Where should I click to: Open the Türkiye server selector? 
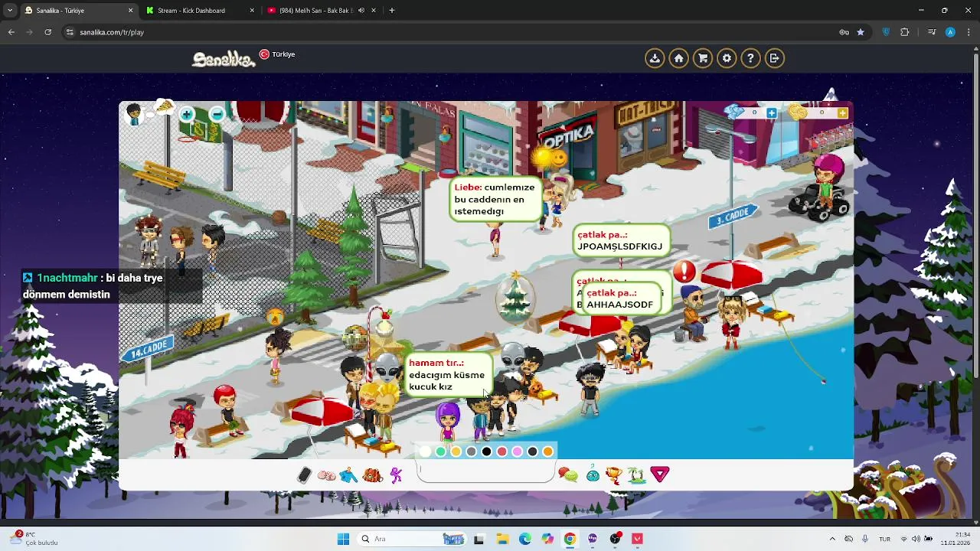click(277, 54)
